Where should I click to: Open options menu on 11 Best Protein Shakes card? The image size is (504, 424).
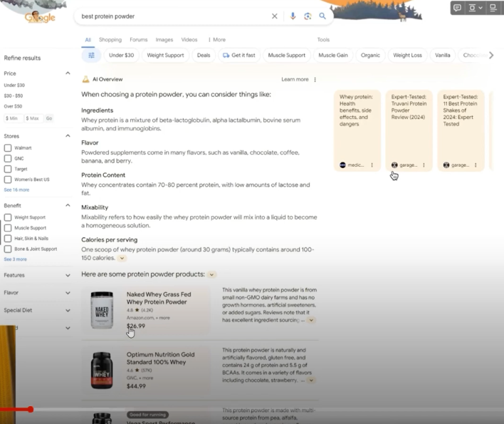coord(476,165)
